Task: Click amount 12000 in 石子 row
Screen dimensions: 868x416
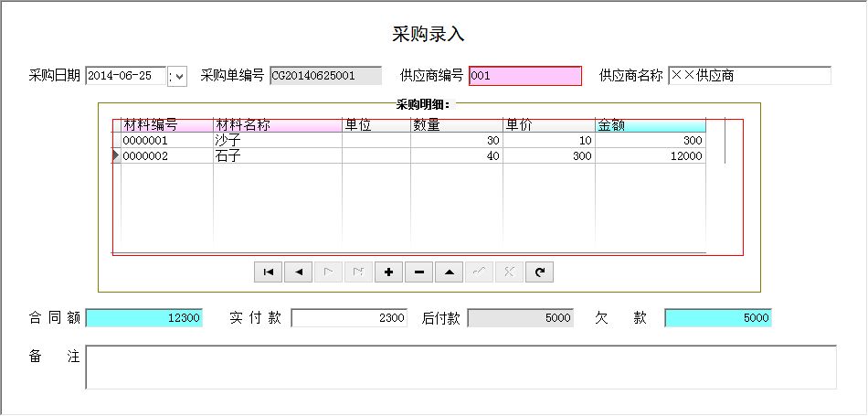Action: pyautogui.click(x=651, y=156)
